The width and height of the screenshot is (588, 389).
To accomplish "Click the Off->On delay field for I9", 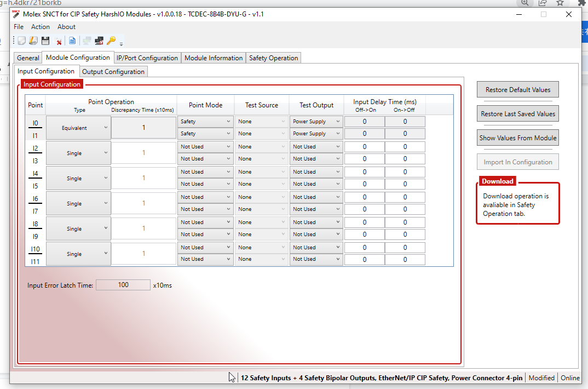I will point(365,234).
